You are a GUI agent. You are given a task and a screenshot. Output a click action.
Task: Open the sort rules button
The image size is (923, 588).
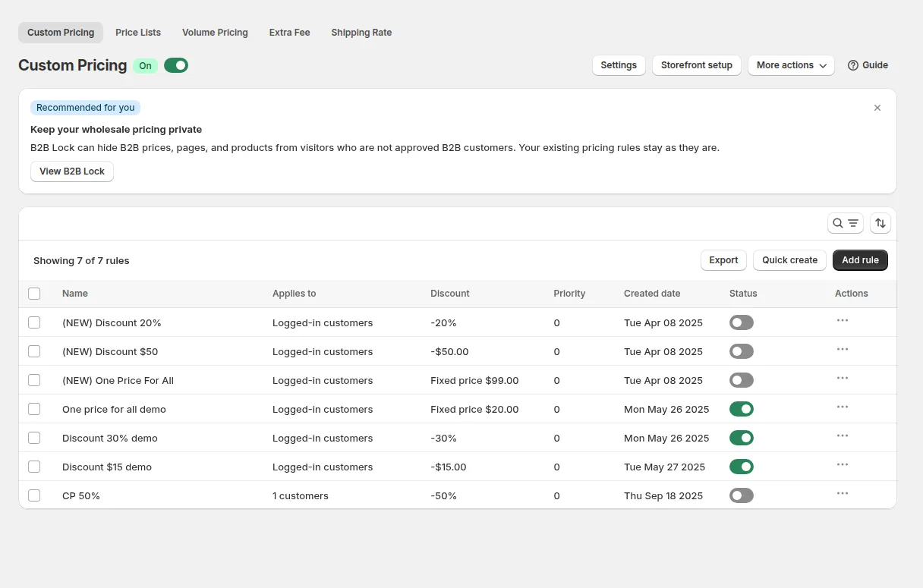(880, 223)
